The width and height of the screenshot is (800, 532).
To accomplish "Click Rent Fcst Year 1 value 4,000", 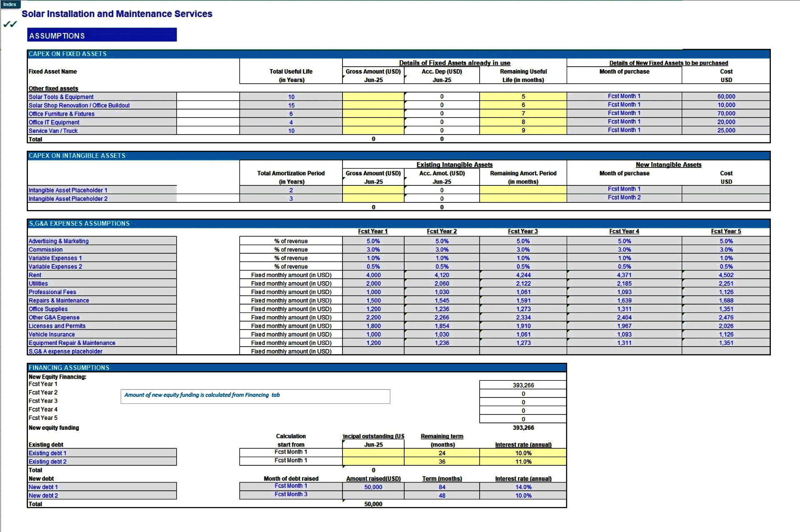I will (x=373, y=275).
